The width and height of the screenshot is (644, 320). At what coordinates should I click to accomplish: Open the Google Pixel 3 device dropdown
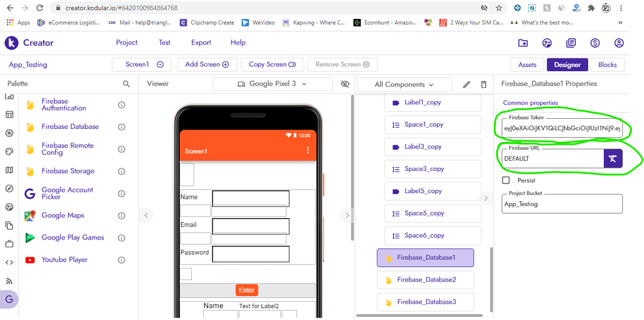point(272,84)
